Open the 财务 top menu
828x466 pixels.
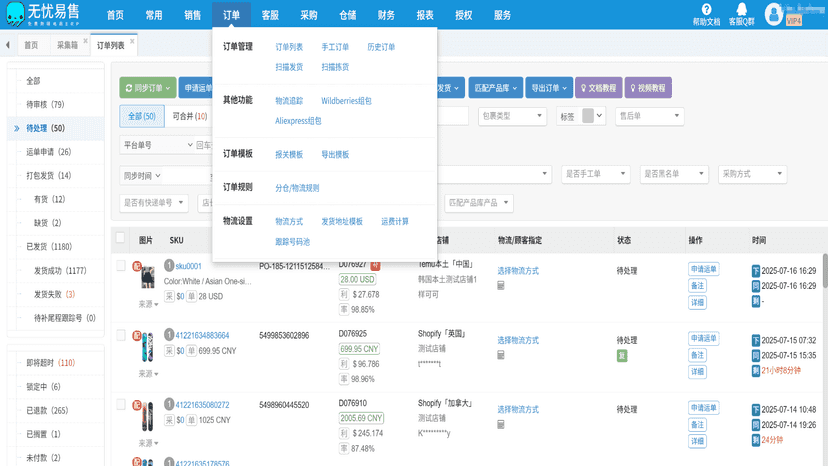pos(386,15)
